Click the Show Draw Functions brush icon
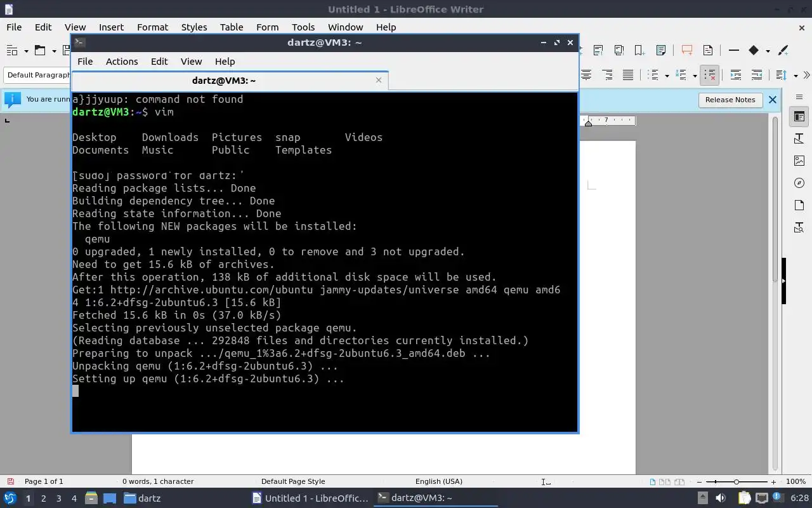This screenshot has width=812, height=508. (783, 50)
